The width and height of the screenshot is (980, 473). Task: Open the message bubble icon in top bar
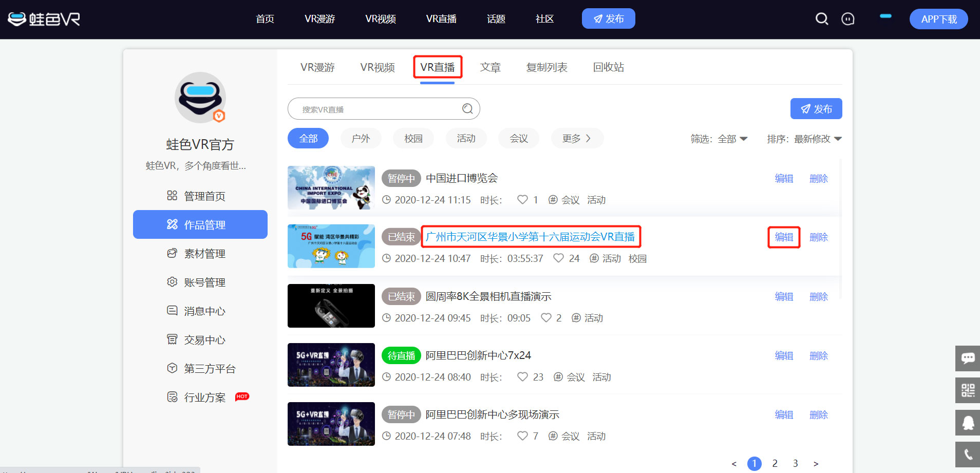point(848,19)
